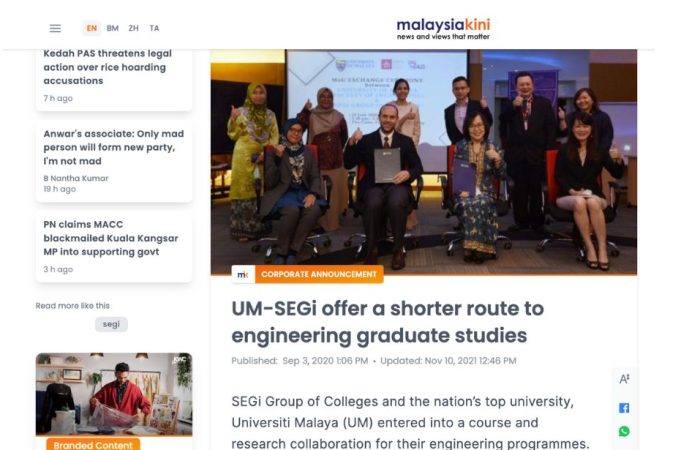700x450 pixels.
Task: Select the segi tag
Action: pos(111,324)
